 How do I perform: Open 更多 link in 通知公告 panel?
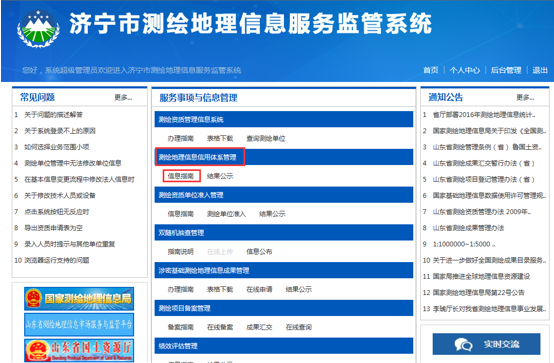pos(525,97)
